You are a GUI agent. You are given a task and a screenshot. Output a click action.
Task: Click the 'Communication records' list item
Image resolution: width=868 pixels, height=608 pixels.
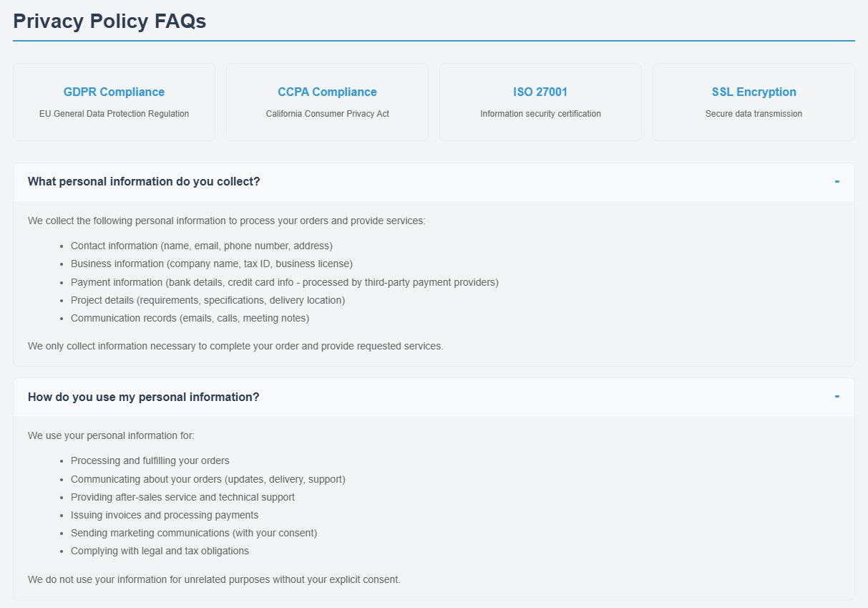pyautogui.click(x=190, y=318)
